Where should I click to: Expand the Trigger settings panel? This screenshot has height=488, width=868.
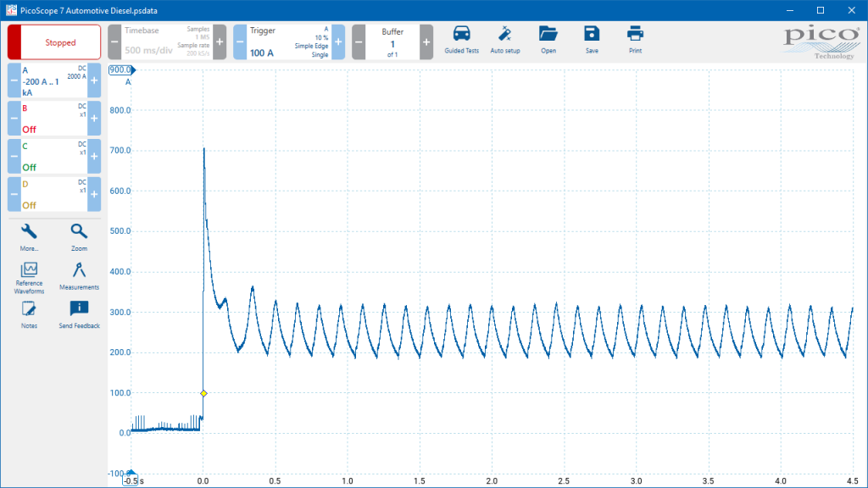pyautogui.click(x=288, y=42)
